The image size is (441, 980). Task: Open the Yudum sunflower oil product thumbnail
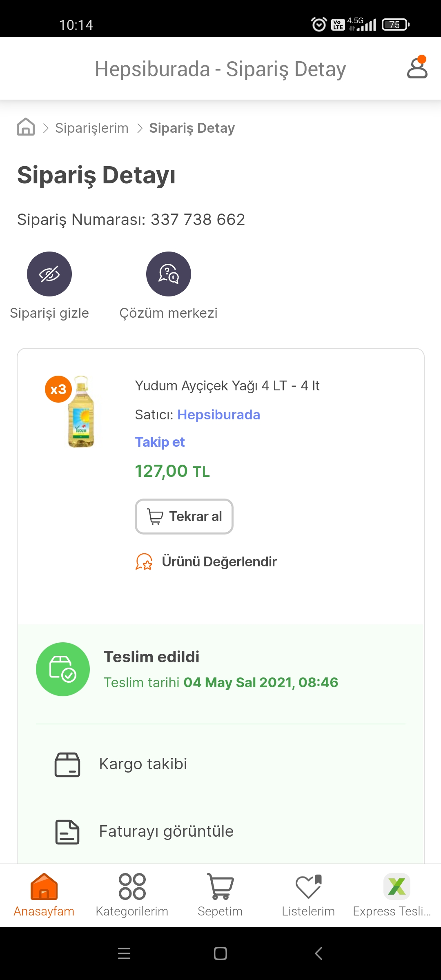(81, 412)
